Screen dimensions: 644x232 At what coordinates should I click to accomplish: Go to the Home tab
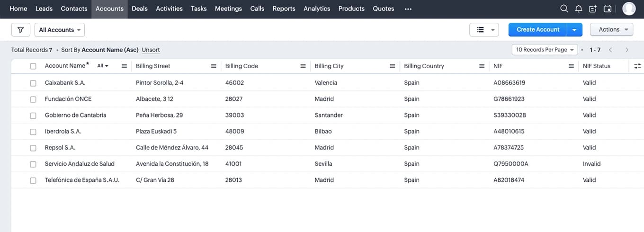click(x=18, y=9)
